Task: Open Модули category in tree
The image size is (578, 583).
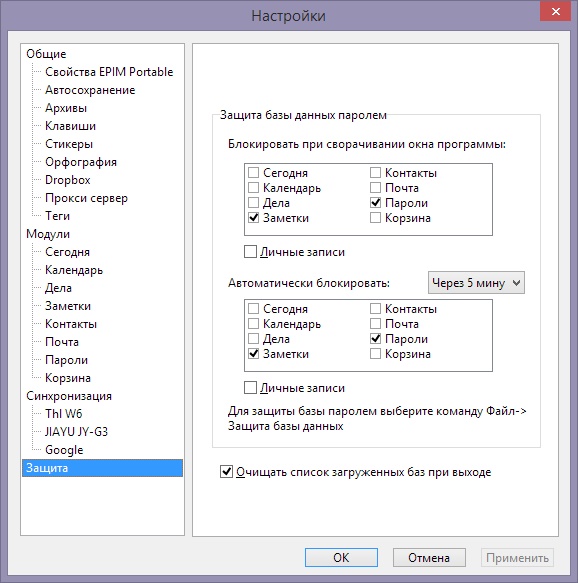Action: point(48,234)
